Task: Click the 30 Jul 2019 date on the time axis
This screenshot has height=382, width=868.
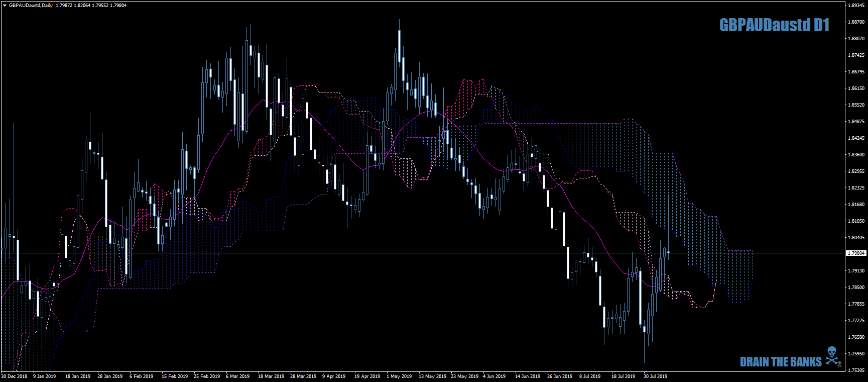Action: click(x=655, y=376)
